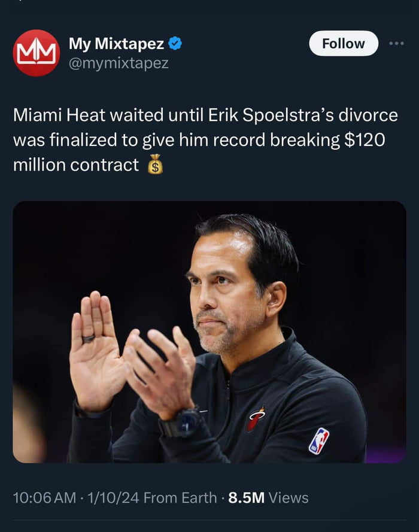Click the blue verified checkmark badge
The image size is (419, 532).
pos(175,43)
